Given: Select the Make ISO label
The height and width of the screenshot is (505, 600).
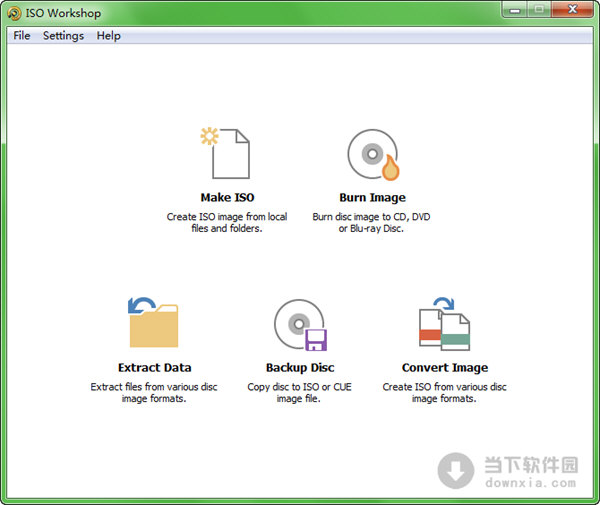Looking at the screenshot, I should [x=227, y=197].
